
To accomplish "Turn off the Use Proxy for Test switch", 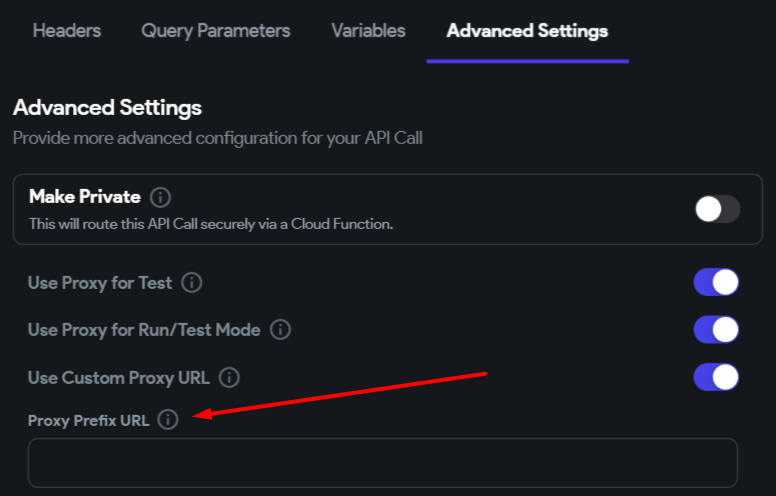I will click(716, 283).
